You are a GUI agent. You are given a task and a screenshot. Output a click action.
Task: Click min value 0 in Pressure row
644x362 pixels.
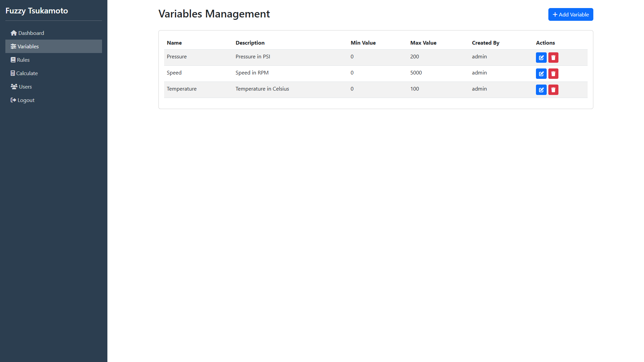(x=352, y=57)
